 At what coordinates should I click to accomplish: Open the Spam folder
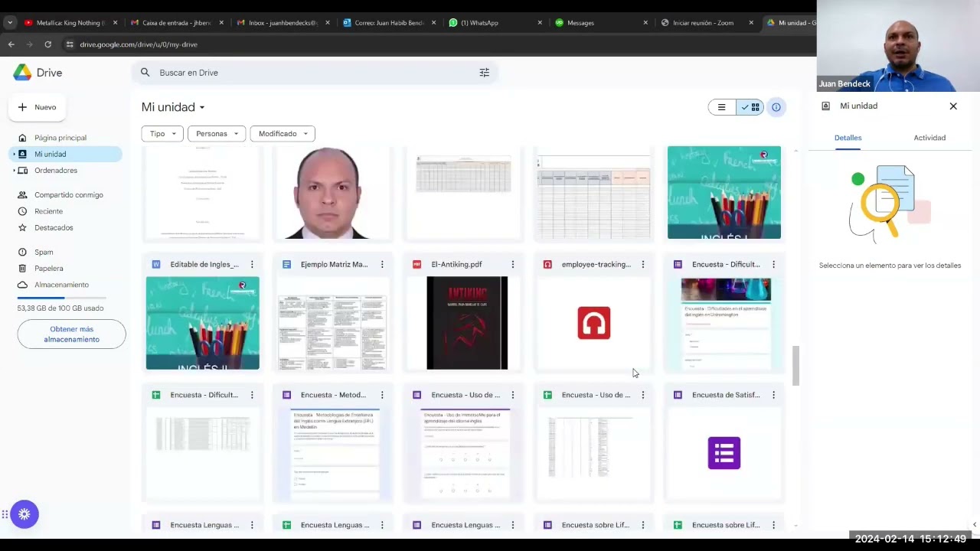(x=44, y=252)
